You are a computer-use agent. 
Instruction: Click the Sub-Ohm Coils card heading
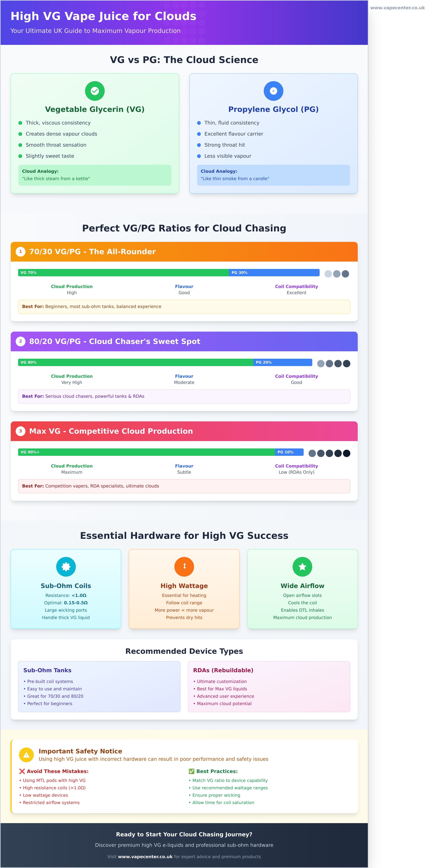(66, 586)
